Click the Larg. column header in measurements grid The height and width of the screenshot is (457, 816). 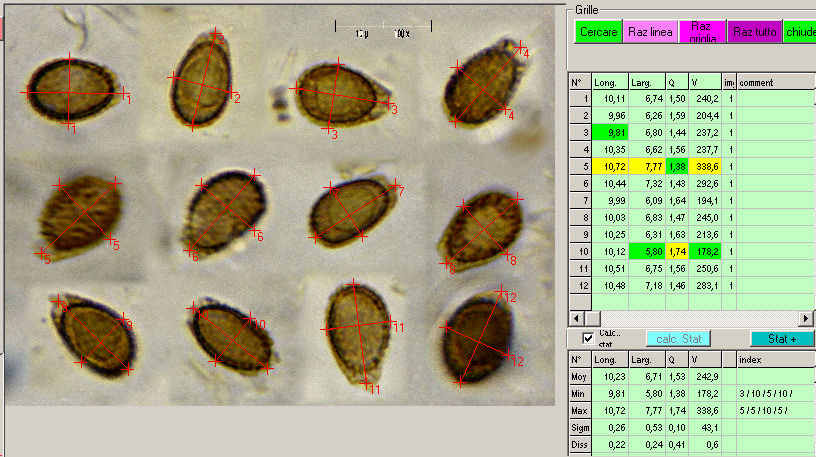click(647, 82)
